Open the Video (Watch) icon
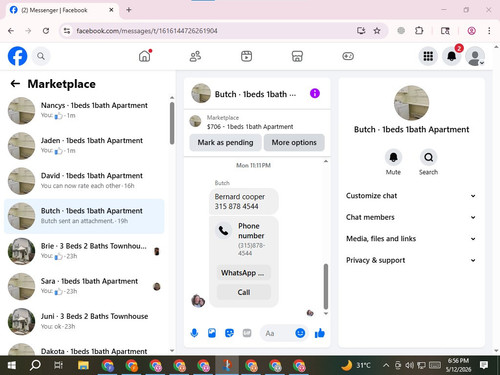The image size is (500, 375). pyautogui.click(x=246, y=56)
